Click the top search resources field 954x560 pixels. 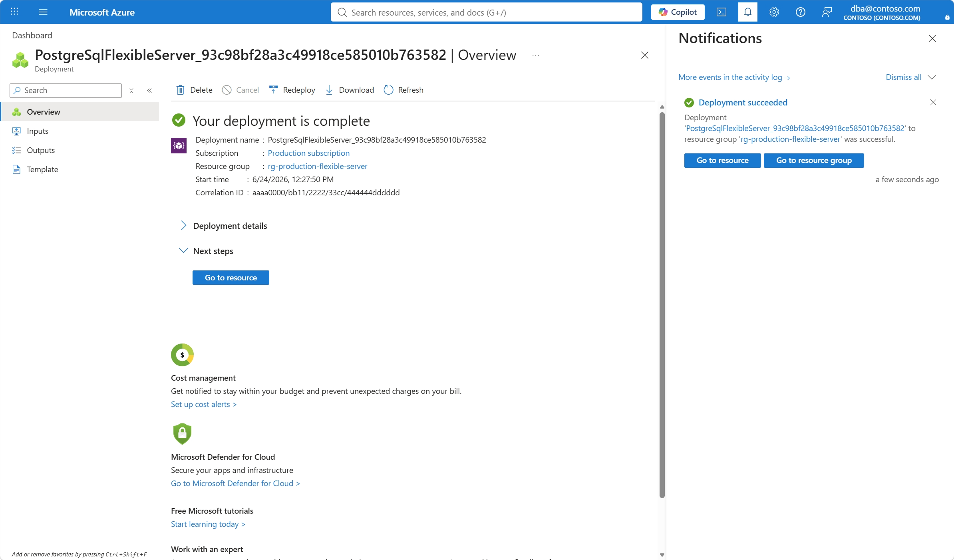(487, 12)
